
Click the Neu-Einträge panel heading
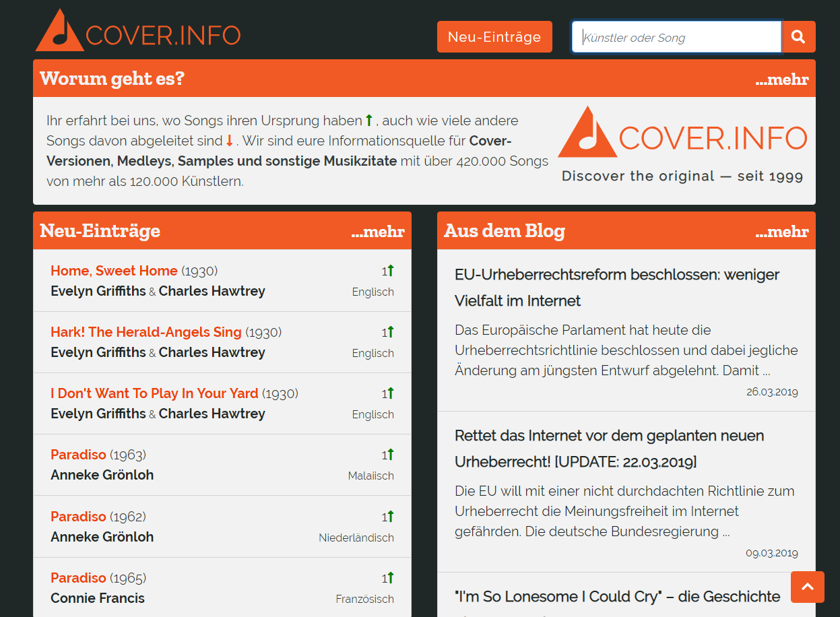(x=100, y=231)
